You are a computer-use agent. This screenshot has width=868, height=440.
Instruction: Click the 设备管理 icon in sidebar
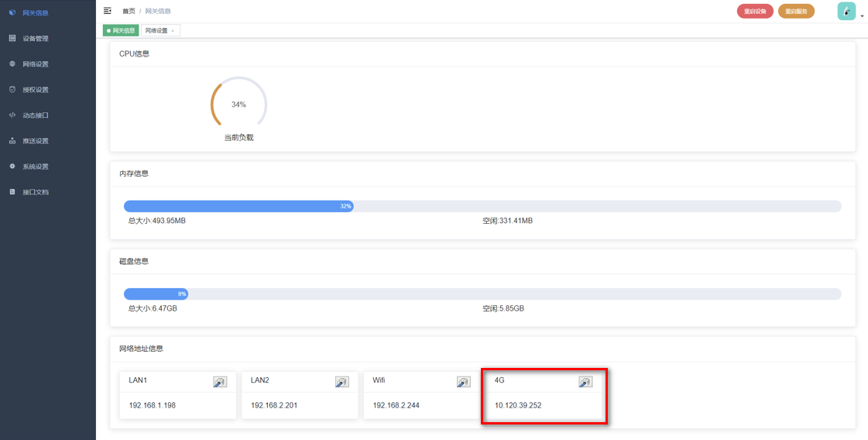coord(12,38)
